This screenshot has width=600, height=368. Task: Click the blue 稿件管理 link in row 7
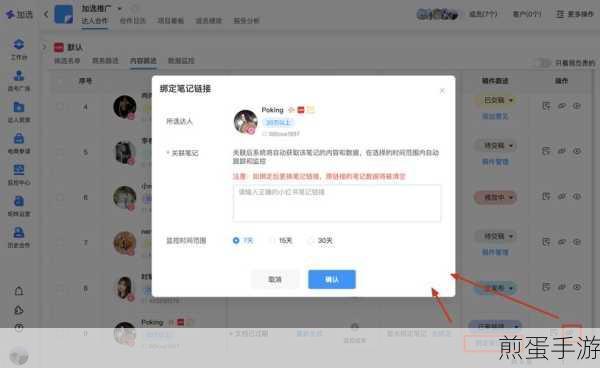(495, 252)
